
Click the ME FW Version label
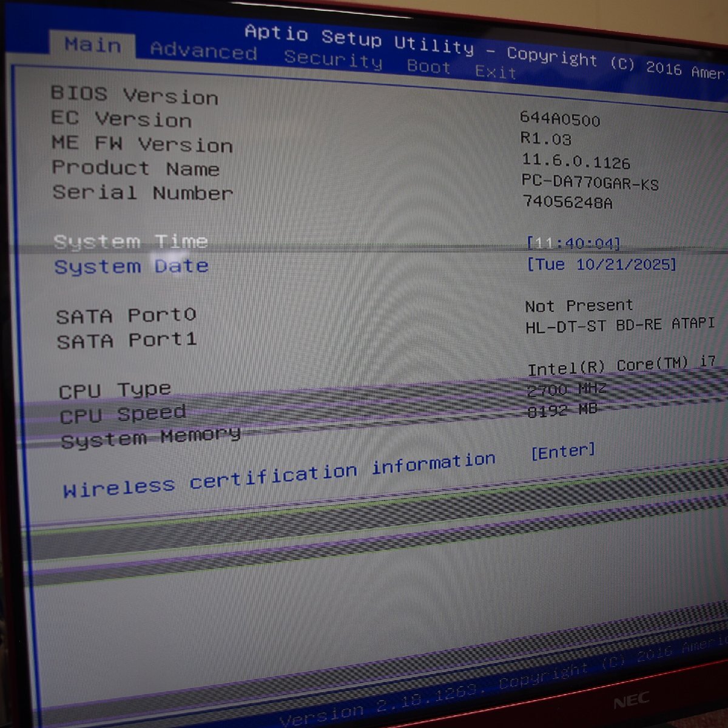142,143
